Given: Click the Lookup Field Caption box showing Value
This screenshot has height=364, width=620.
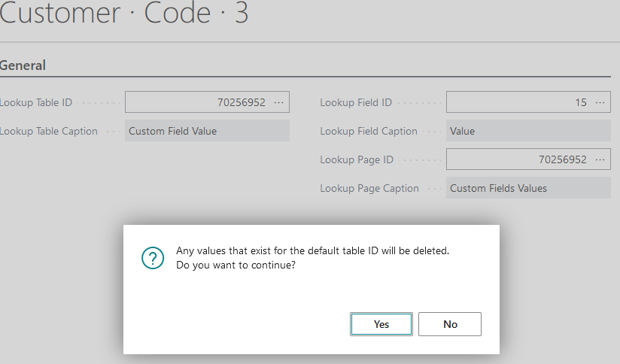Looking at the screenshot, I should tap(527, 131).
